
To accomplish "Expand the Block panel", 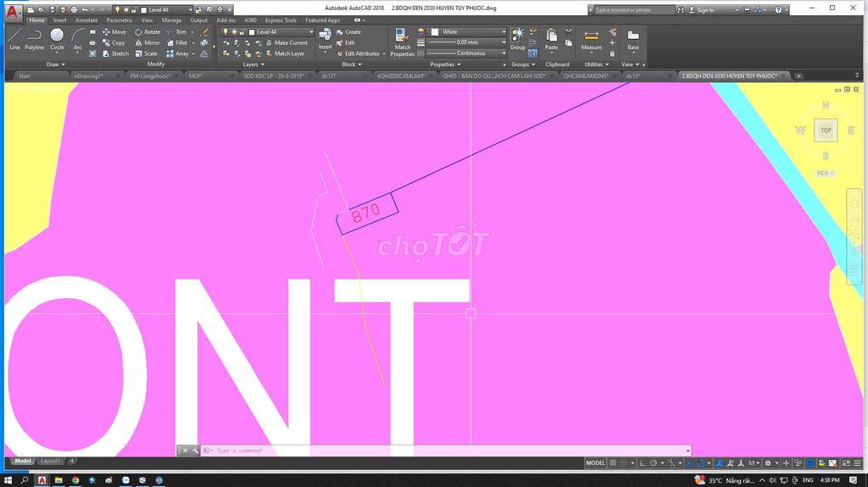I will (x=352, y=64).
